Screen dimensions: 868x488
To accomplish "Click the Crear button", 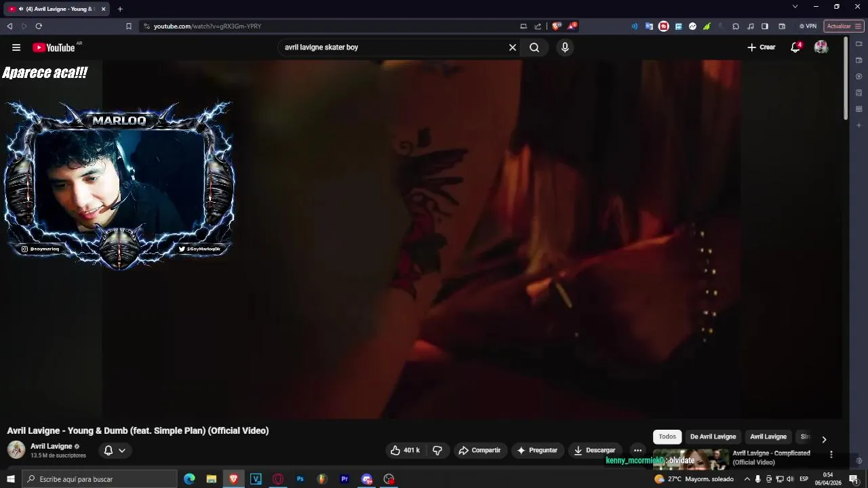I will coord(761,47).
